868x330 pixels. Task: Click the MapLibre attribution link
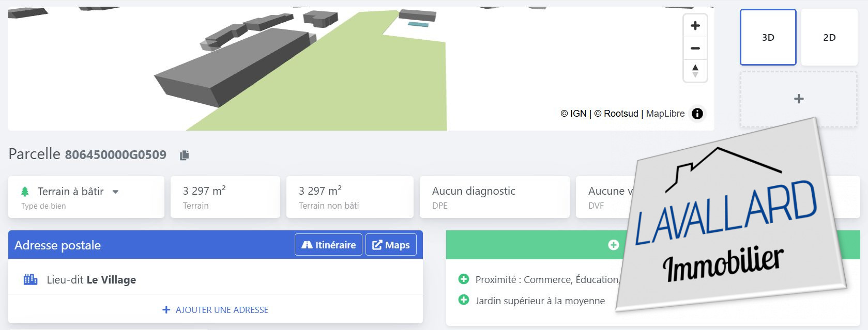click(665, 114)
